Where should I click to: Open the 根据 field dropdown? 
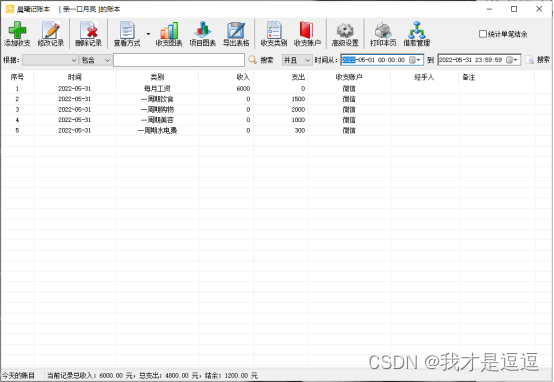point(50,60)
